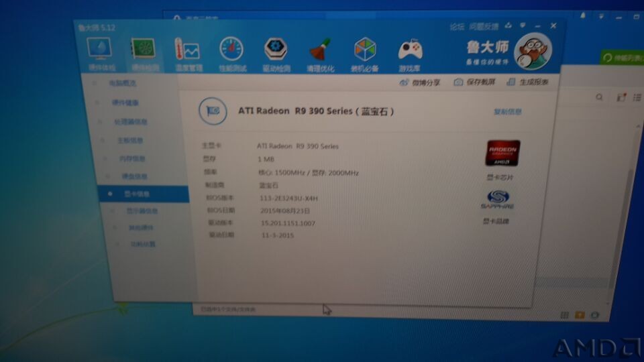Click the shield menu icon in title bar
Image resolution: width=644 pixels, height=362 pixels.
[x=523, y=25]
